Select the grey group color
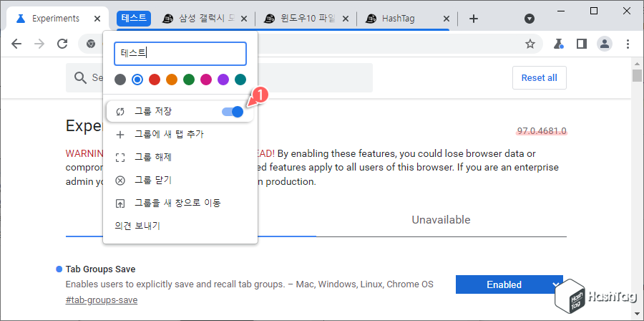 [x=120, y=80]
